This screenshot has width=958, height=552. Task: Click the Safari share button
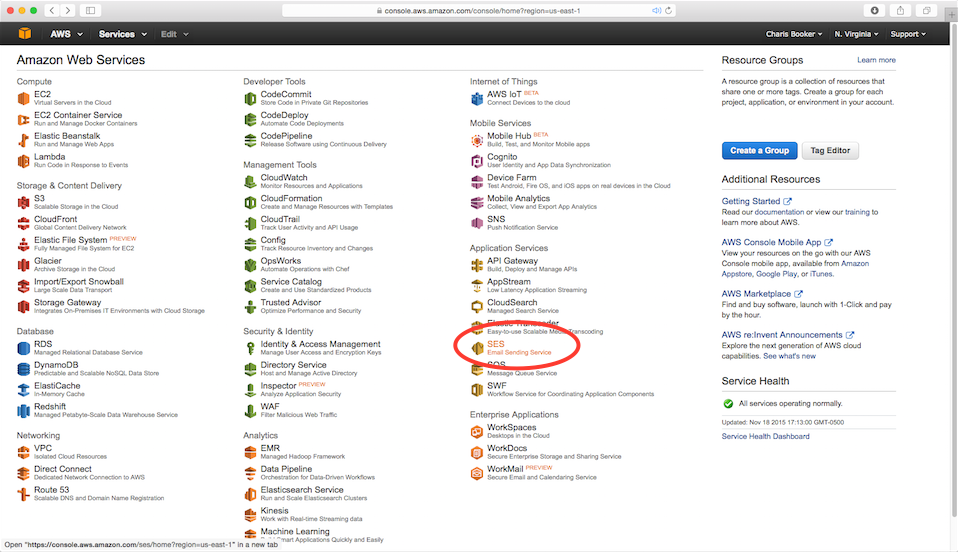click(x=901, y=10)
